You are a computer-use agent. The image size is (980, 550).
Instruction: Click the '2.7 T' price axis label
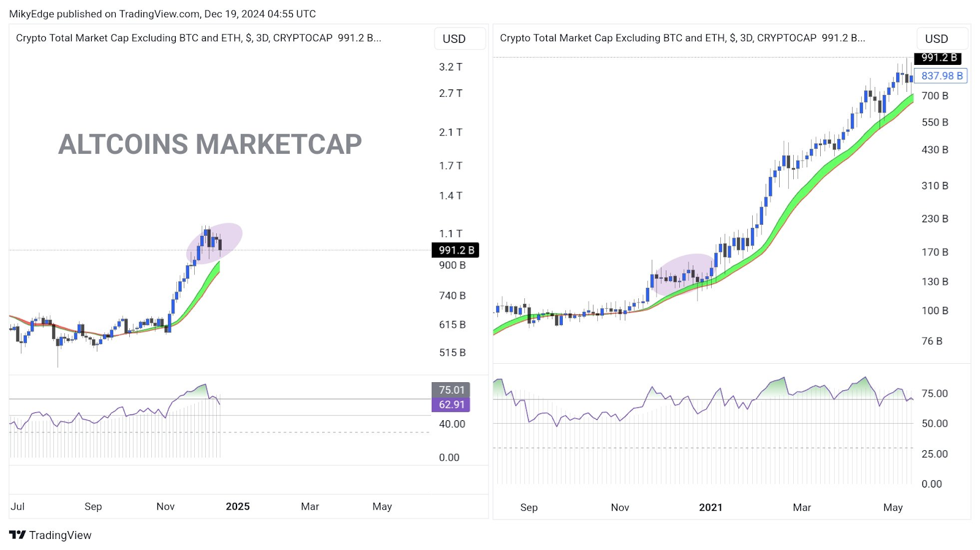click(x=451, y=93)
